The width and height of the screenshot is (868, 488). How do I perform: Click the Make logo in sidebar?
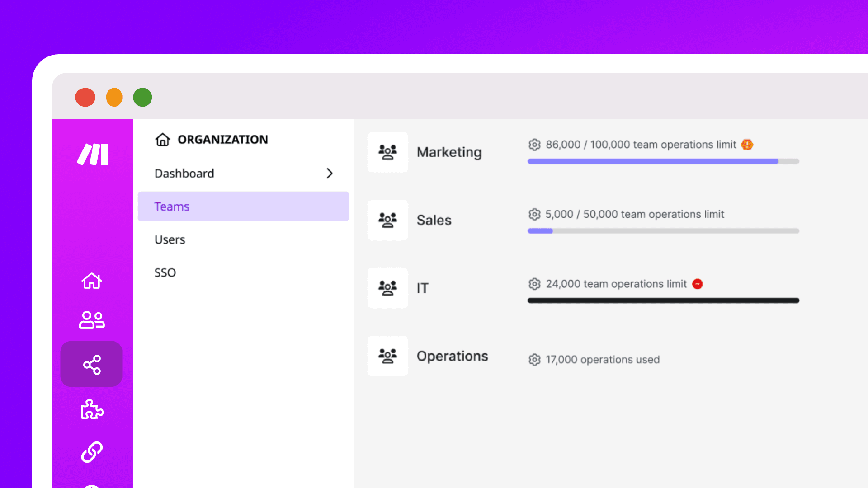tap(93, 155)
